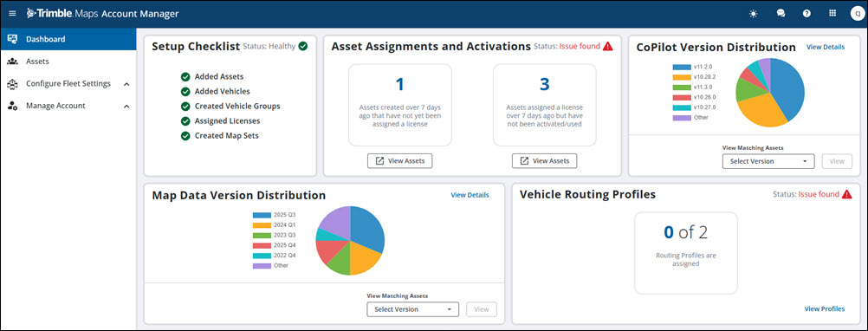Viewport: 868px width, 331px height.
Task: Click the Setup Checklist healthy checkmark icon
Action: pos(303,47)
